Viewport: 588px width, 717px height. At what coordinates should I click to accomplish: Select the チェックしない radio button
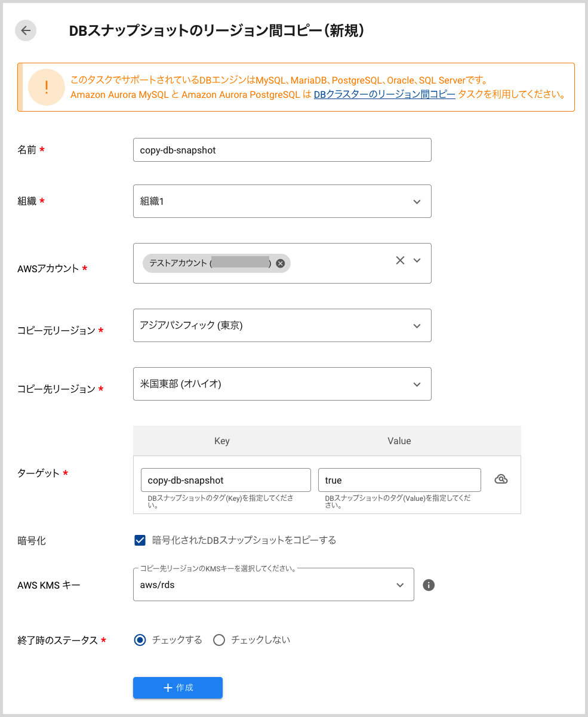219,640
